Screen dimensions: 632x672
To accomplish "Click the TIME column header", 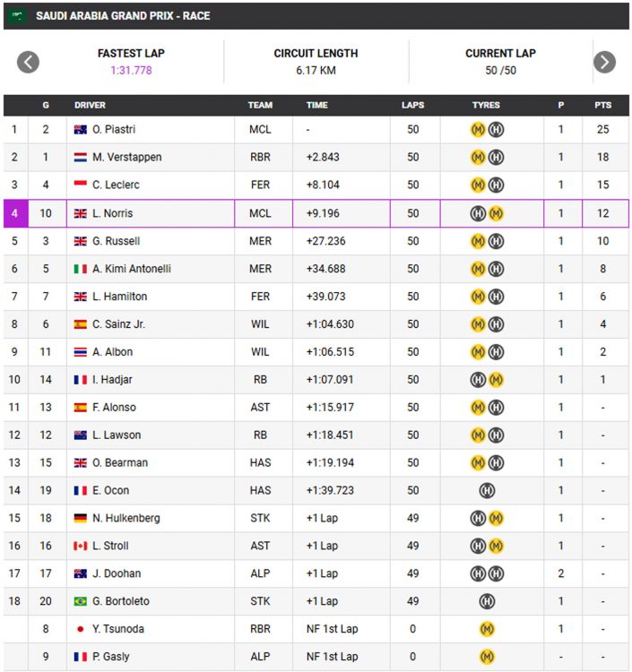I will click(316, 106).
